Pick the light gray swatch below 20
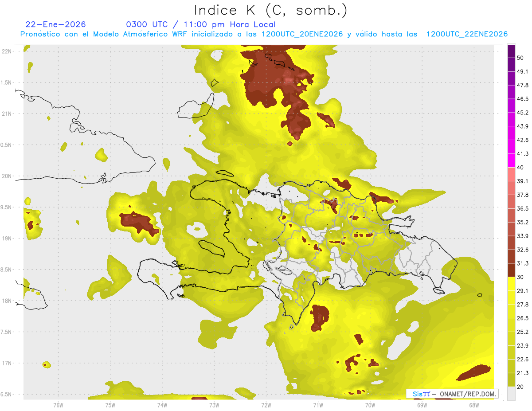The height and width of the screenshot is (411, 532). tap(511, 394)
